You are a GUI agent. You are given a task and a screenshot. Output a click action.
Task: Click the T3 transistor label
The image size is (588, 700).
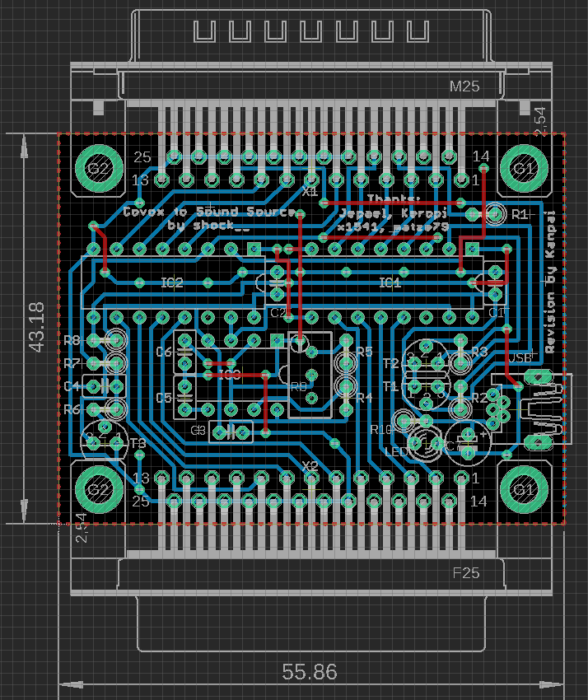[x=138, y=443]
